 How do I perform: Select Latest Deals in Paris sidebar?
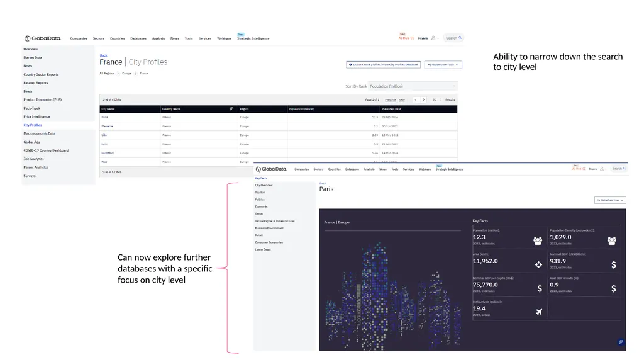(x=263, y=249)
